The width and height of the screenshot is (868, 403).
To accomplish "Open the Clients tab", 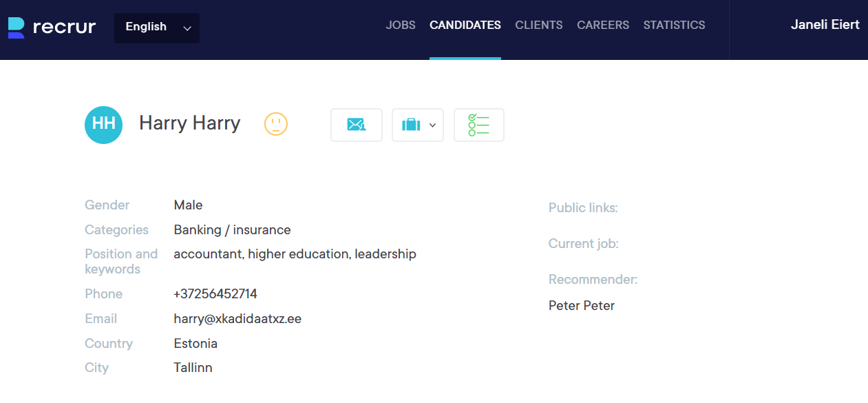I will pyautogui.click(x=539, y=25).
